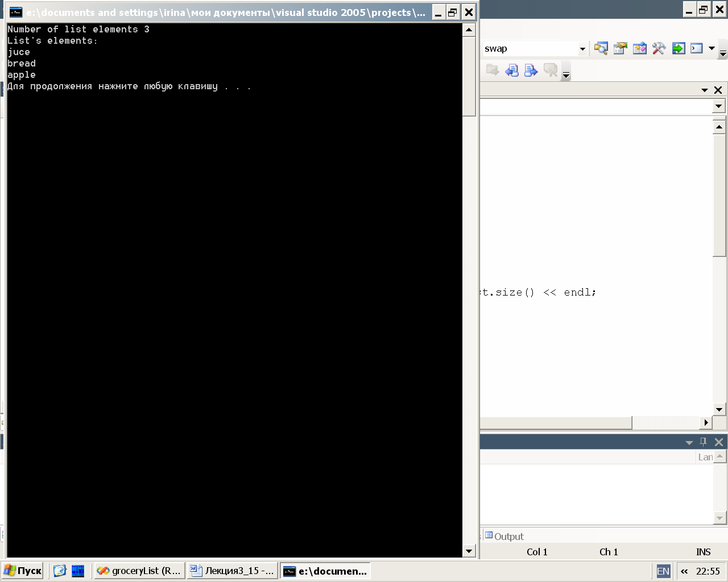This screenshot has height=582, width=728.
Task: Click the code editor horizontal scroll-right arrow
Action: (x=706, y=422)
